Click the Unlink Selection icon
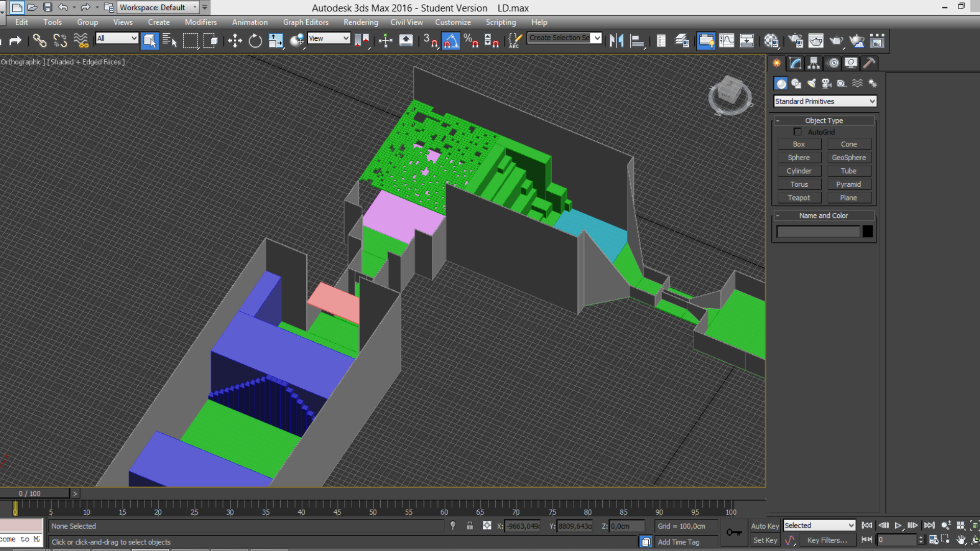 (60, 40)
